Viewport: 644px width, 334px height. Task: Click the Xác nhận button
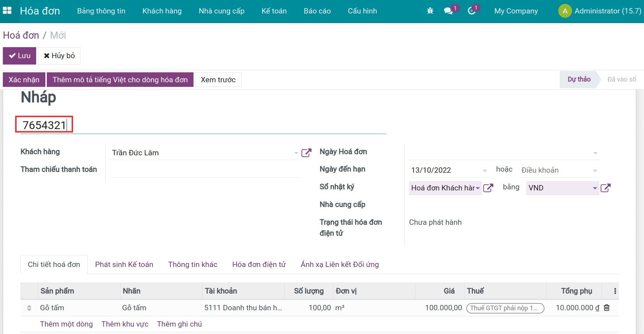(x=24, y=80)
